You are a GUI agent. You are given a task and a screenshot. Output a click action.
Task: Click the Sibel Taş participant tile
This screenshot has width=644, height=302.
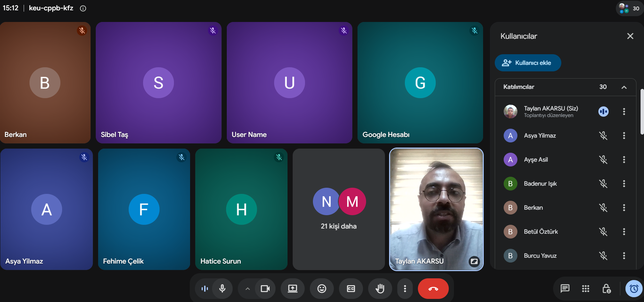(x=159, y=83)
